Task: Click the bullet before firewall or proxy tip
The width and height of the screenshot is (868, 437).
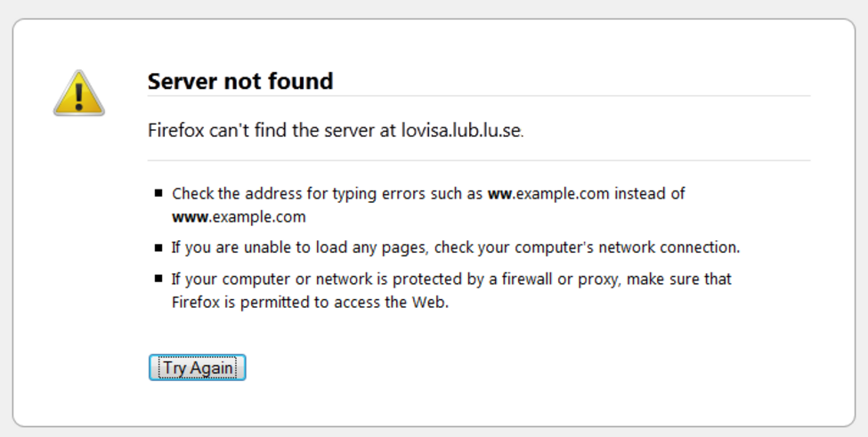Action: [x=158, y=279]
